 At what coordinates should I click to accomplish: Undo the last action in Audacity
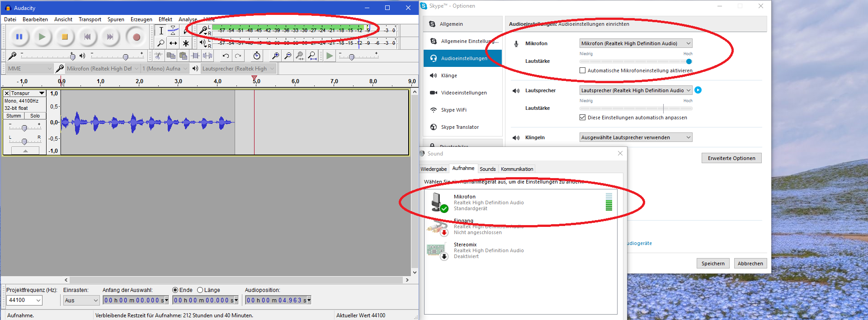click(226, 56)
